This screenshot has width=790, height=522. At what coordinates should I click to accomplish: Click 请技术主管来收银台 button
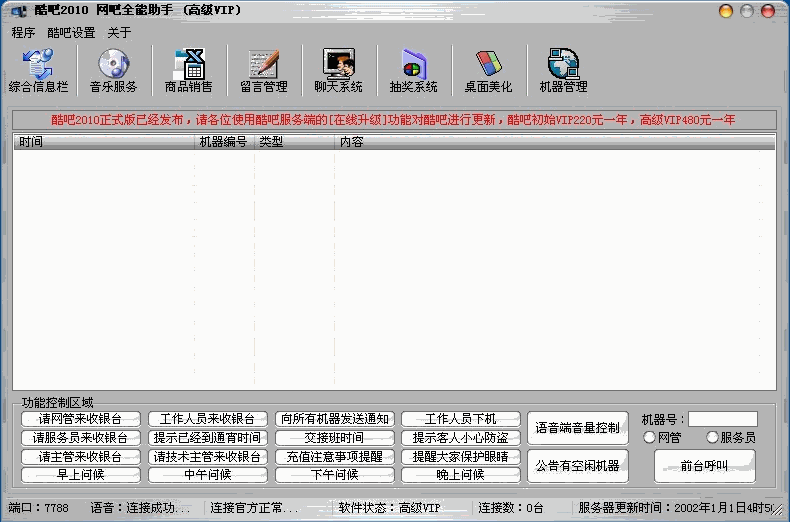point(208,457)
